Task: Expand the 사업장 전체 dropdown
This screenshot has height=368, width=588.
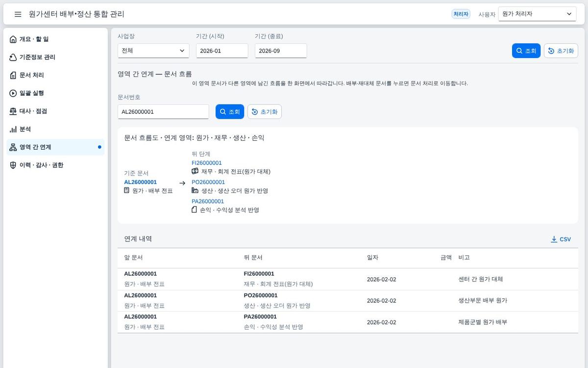Action: pos(153,51)
